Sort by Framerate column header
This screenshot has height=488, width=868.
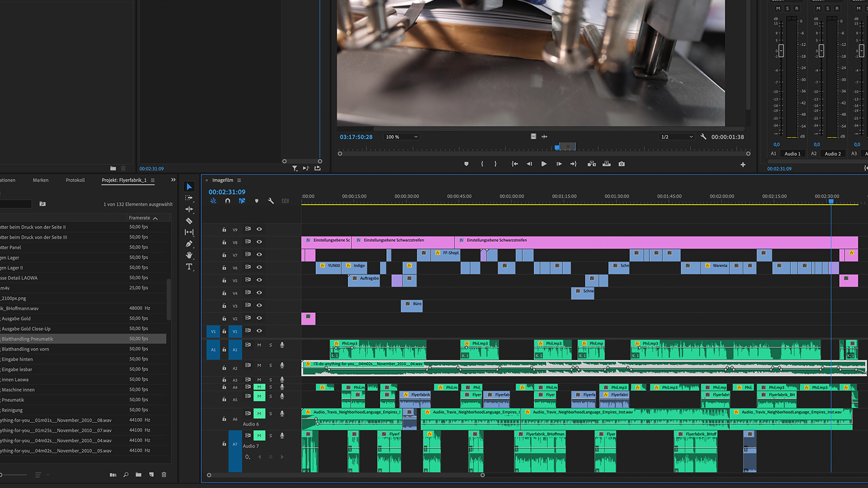pos(143,218)
